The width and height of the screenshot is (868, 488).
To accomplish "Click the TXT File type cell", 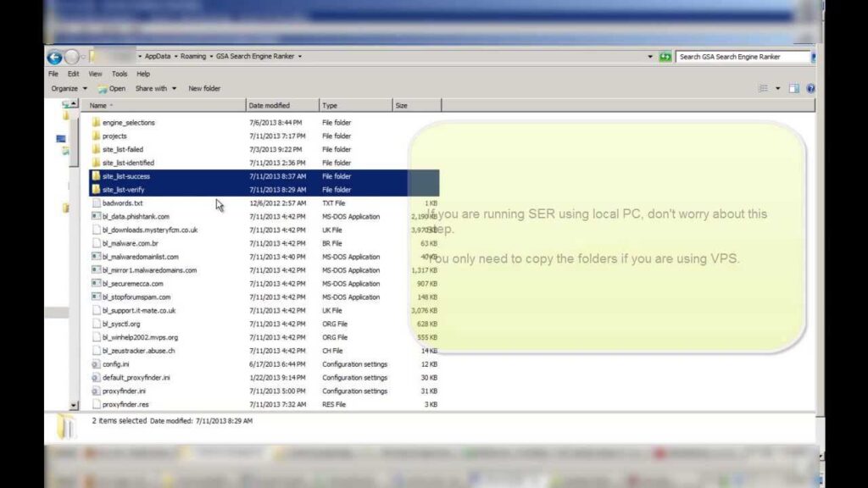I will 333,203.
